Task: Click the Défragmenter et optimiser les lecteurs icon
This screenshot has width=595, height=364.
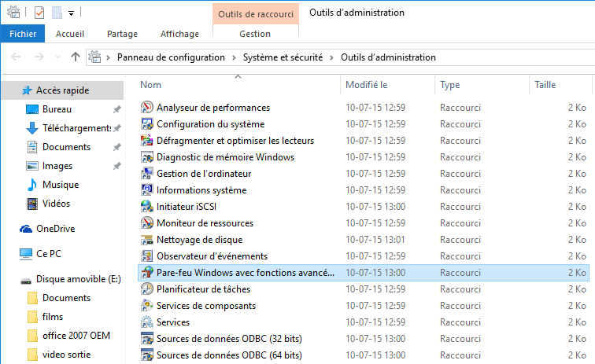Action: tap(147, 140)
